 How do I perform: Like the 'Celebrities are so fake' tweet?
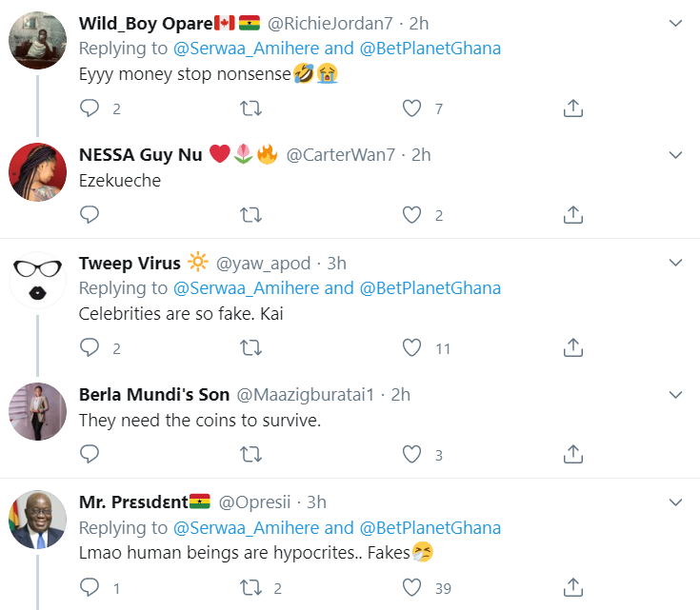coord(411,348)
